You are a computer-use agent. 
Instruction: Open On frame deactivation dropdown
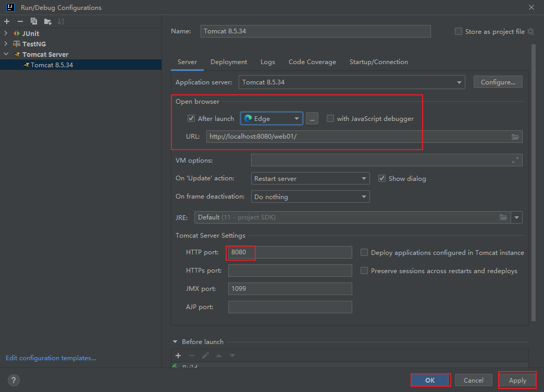coord(310,197)
